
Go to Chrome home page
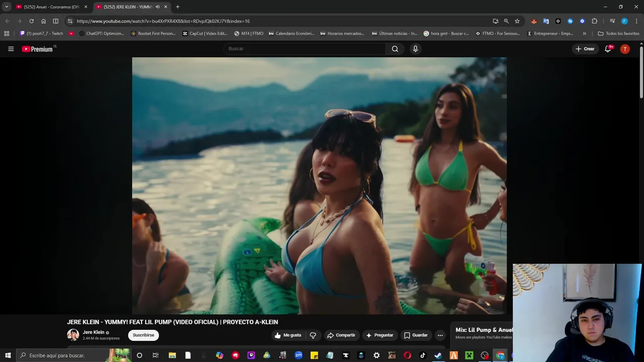click(x=43, y=21)
